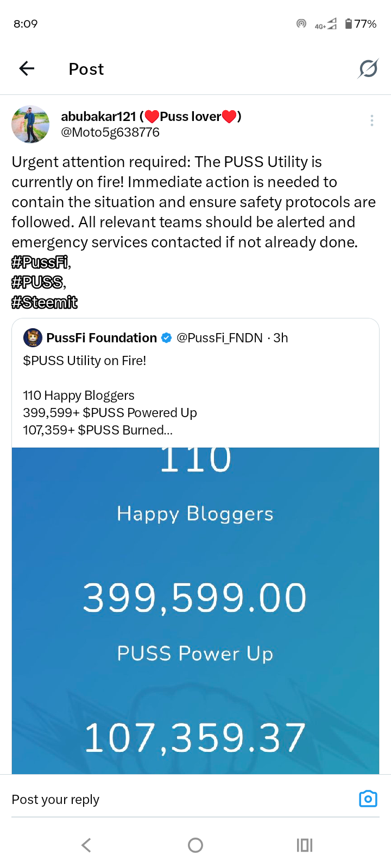Open PussFi Foundation avatar in quoted post
The width and height of the screenshot is (391, 868).
click(33, 337)
